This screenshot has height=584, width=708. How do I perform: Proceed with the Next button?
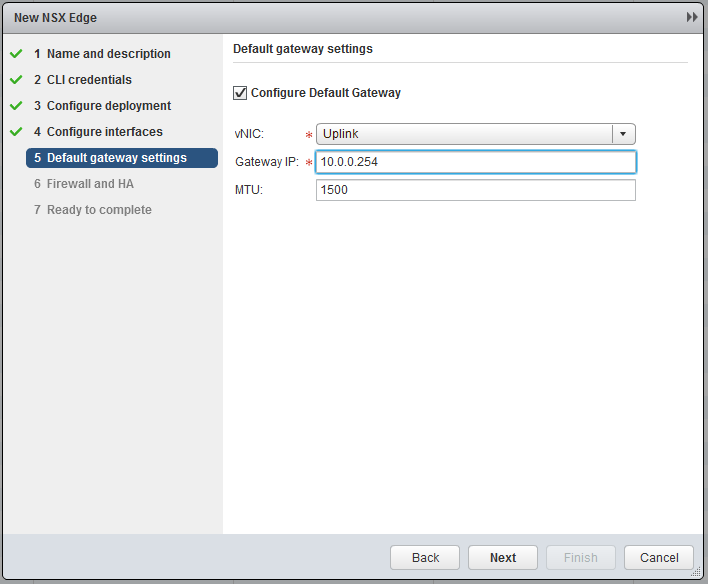point(503,558)
